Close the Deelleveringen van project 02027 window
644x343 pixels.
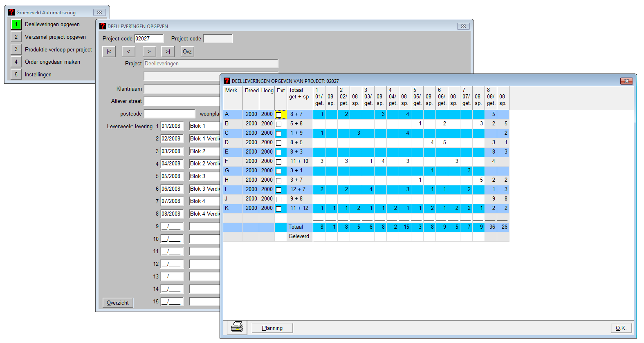coord(626,81)
